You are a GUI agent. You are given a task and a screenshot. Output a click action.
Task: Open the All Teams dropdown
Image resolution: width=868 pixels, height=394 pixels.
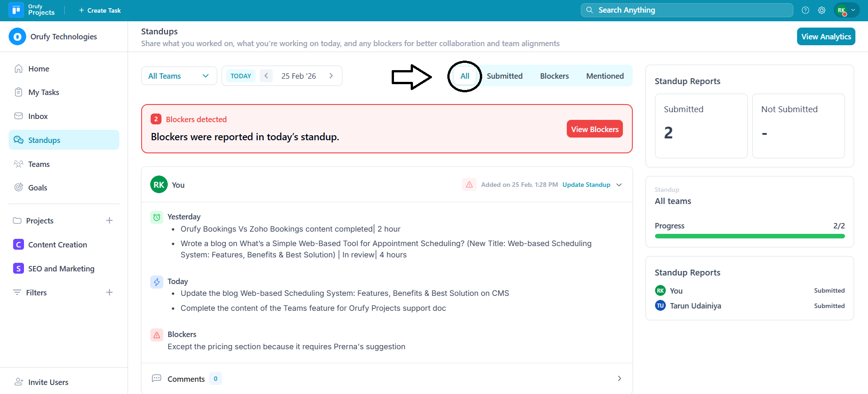point(179,76)
